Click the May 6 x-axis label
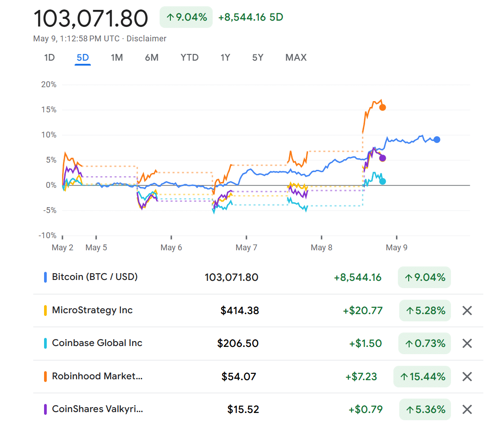Viewport: 504px width, 426px height. point(171,248)
